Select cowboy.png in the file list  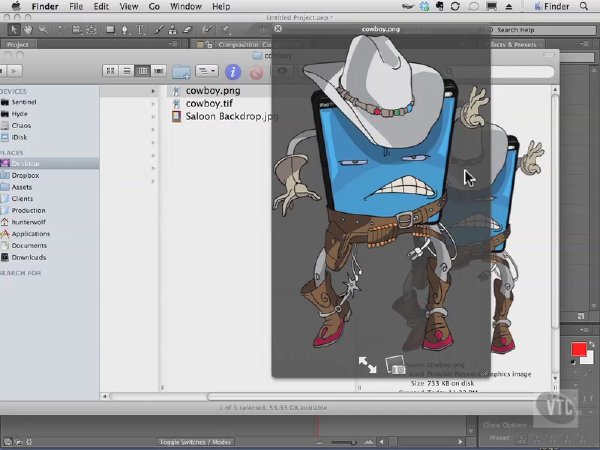pos(213,91)
